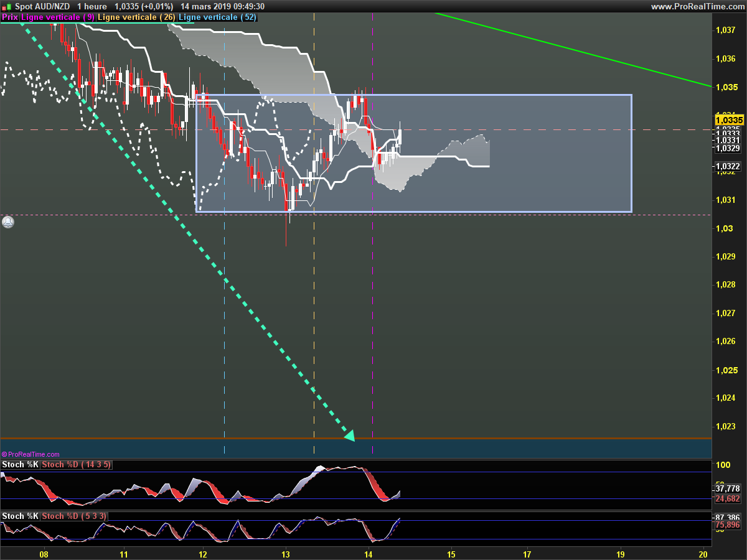Image resolution: width=747 pixels, height=560 pixels.
Task: Click the 17 date on the time axis
Action: [527, 554]
